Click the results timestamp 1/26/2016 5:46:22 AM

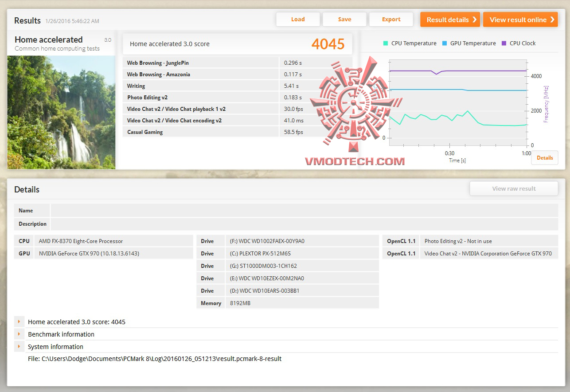[x=72, y=21]
